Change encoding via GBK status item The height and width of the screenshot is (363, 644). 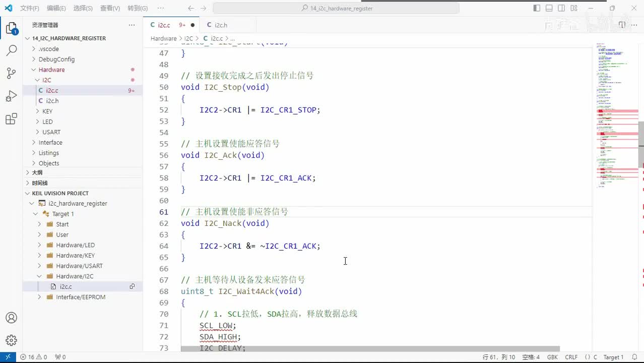tap(553, 357)
